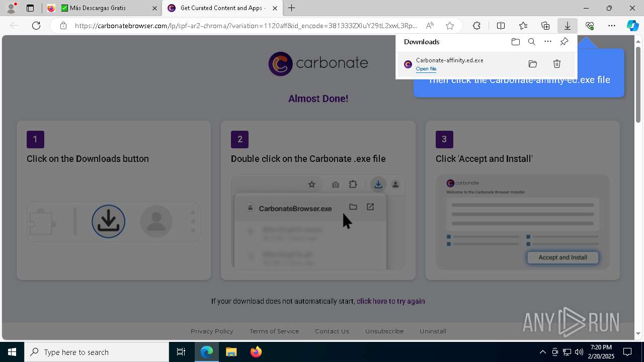The image size is (644, 362).
Task: Open the notification center
Action: click(627, 352)
